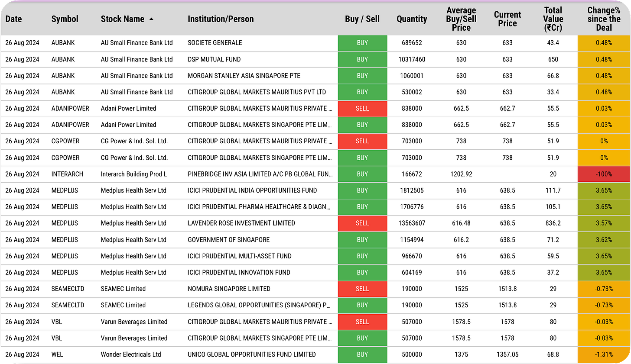The image size is (631, 364).
Task: Click ICICI PRUDENTIAL MULTI-ASSET FUND
Action: click(240, 256)
